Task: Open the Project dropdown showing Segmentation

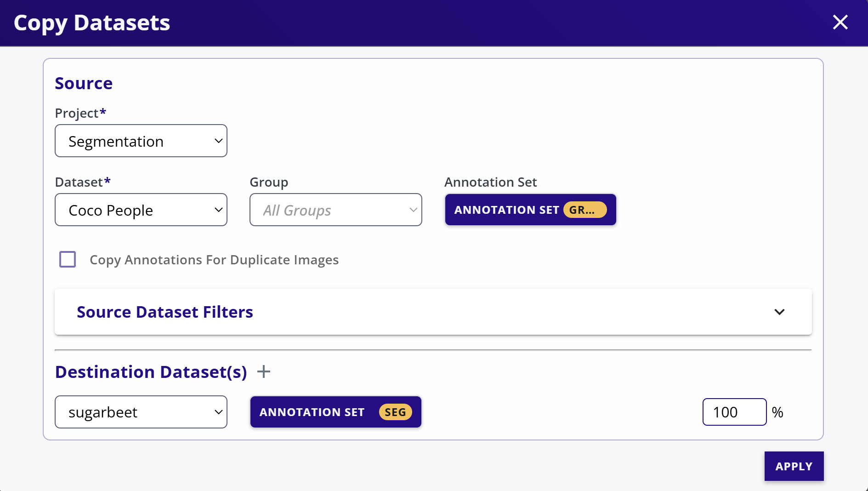Action: 141,141
